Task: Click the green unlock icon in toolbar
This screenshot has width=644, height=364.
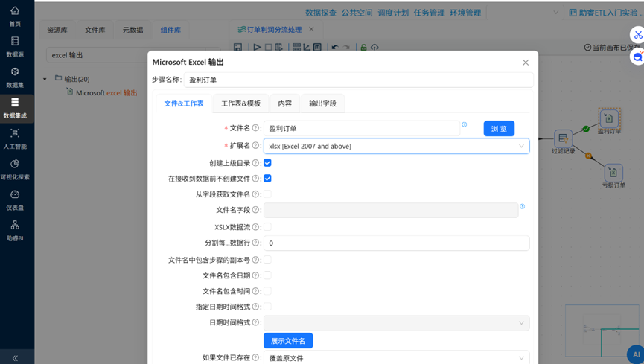Action: pos(363,47)
